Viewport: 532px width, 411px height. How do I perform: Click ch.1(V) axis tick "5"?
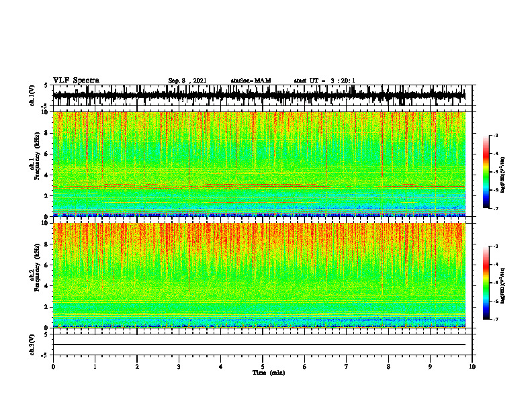[46, 85]
